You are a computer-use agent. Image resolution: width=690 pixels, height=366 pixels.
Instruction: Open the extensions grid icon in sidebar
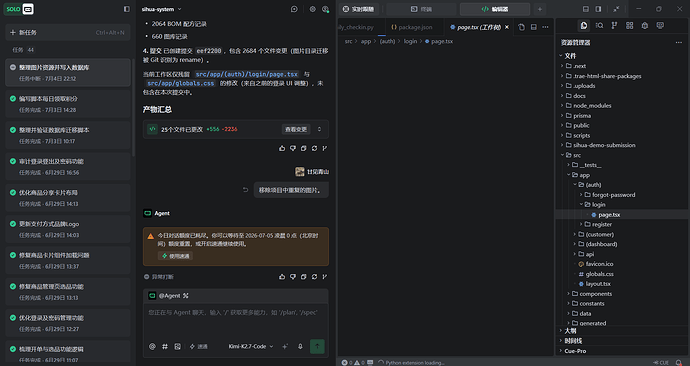(630, 26)
